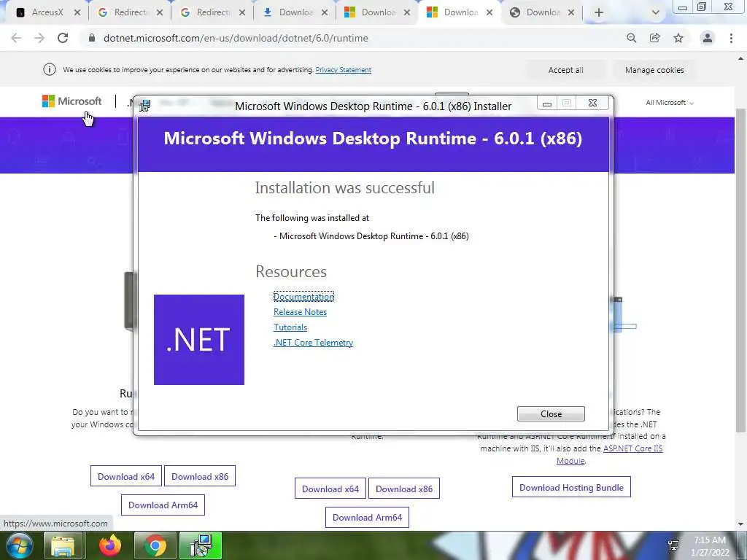The image size is (747, 560).
Task: Go back in browser history
Action: click(x=16, y=38)
